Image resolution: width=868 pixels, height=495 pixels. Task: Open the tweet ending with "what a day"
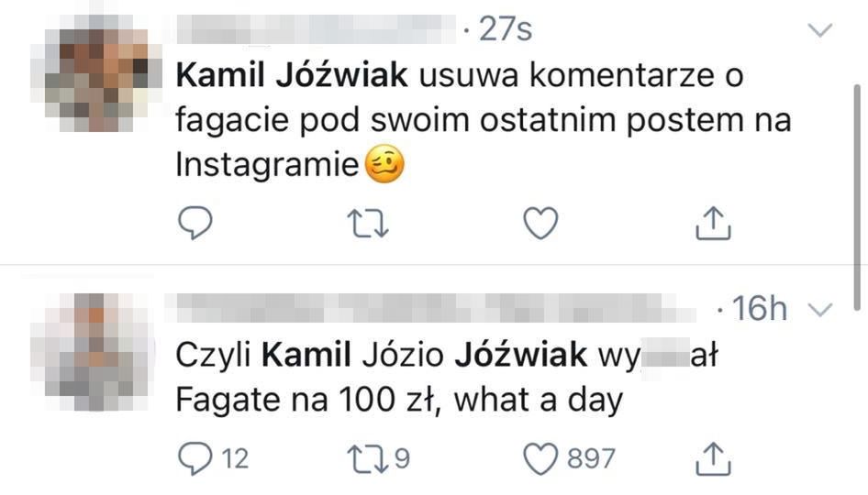[459, 401]
